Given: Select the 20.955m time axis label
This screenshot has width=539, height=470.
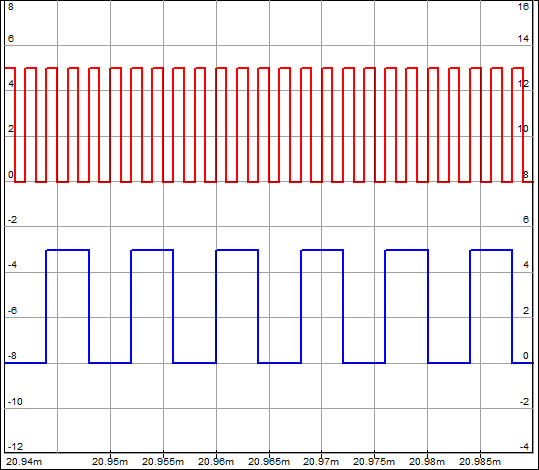Looking at the screenshot, I should click(163, 461).
